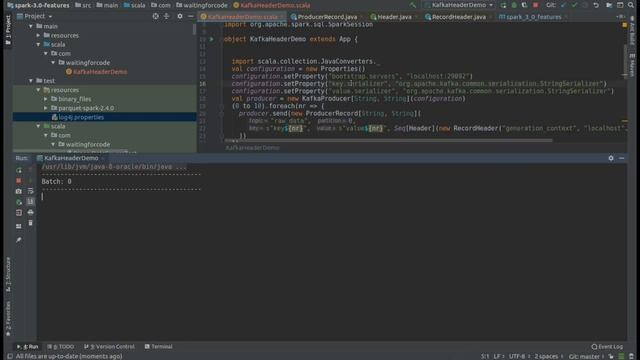Hide the Run panel with minus icon
This screenshot has width=640, height=360.
(x=622, y=158)
